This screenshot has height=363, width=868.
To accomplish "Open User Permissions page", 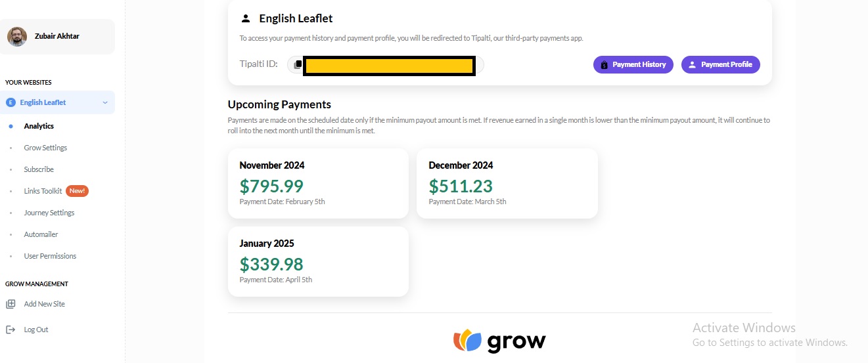I will [50, 256].
